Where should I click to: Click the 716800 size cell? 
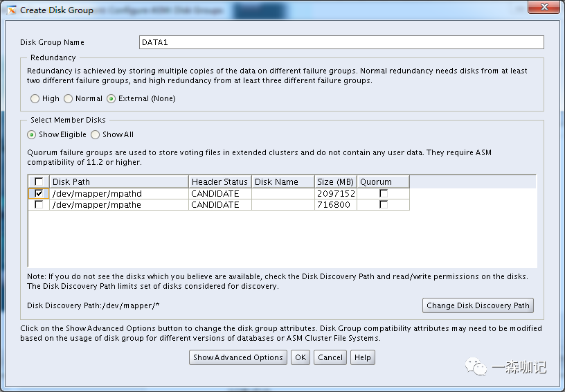click(335, 204)
